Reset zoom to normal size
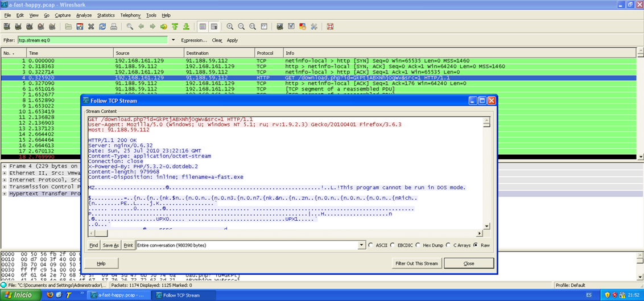Viewport: 644px width, 301px height. 253,26
